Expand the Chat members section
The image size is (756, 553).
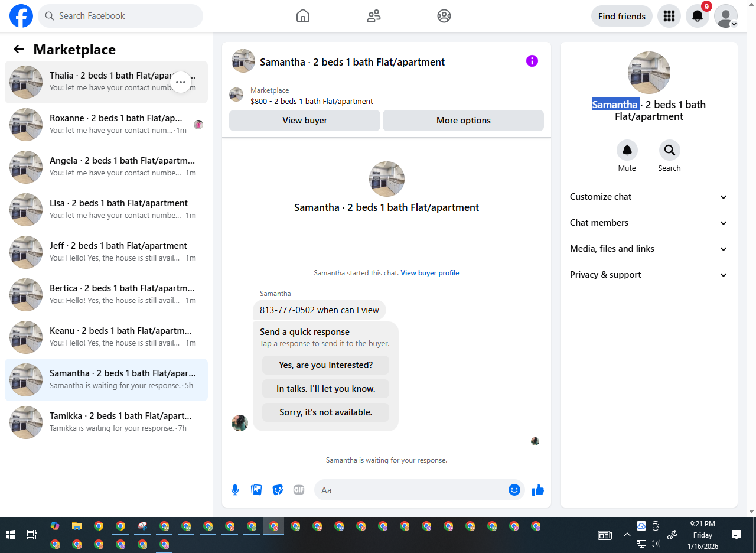click(x=649, y=223)
